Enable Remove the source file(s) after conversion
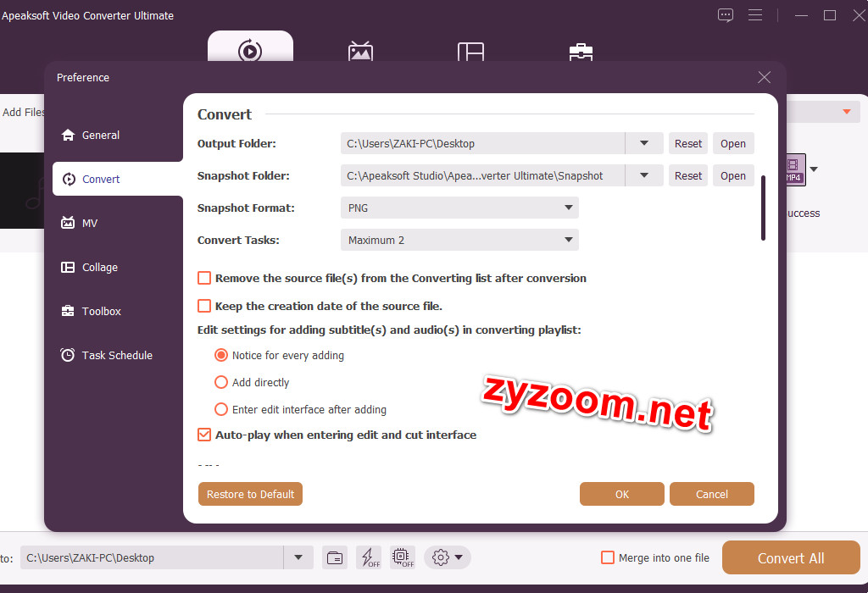868x593 pixels. pyautogui.click(x=204, y=278)
